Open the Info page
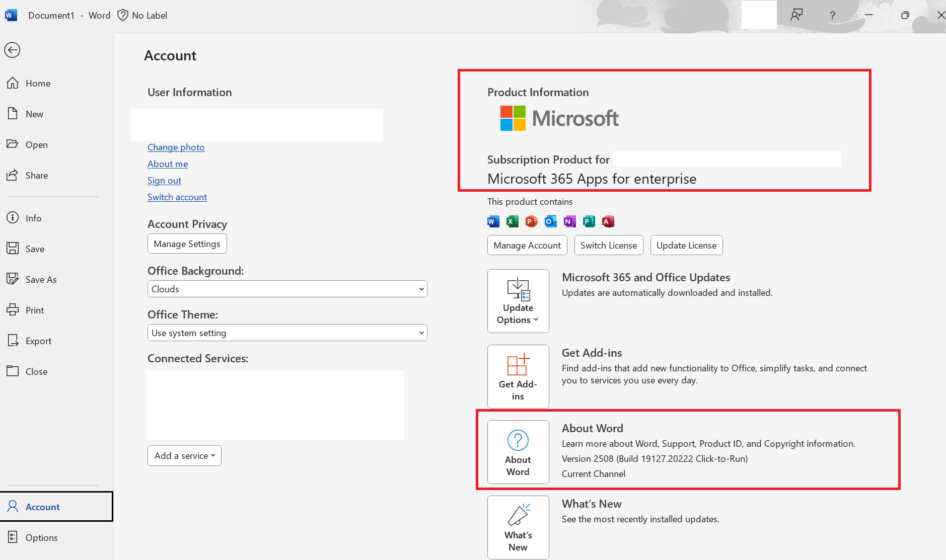The width and height of the screenshot is (946, 560). tap(56, 218)
